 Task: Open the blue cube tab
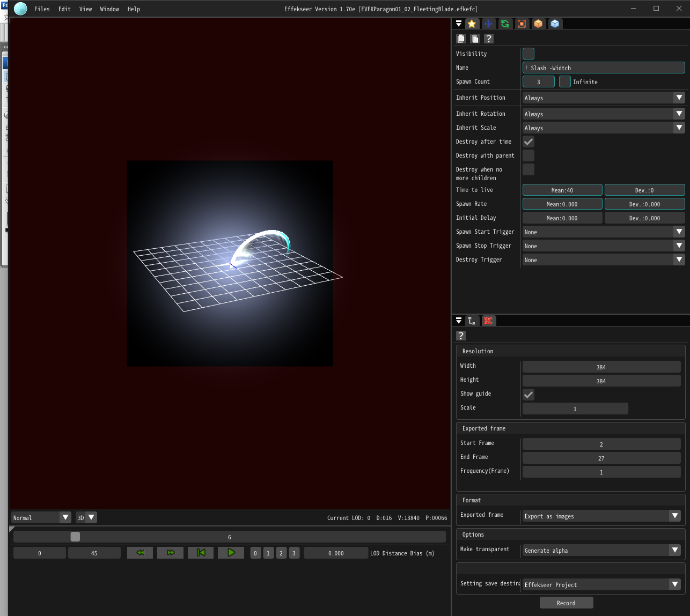pyautogui.click(x=555, y=24)
